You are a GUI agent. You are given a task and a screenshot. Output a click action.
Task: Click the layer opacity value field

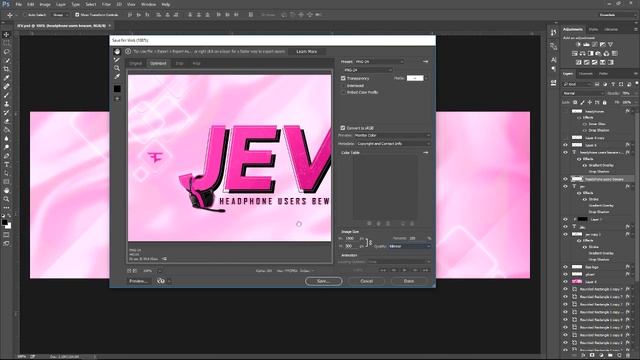click(626, 93)
